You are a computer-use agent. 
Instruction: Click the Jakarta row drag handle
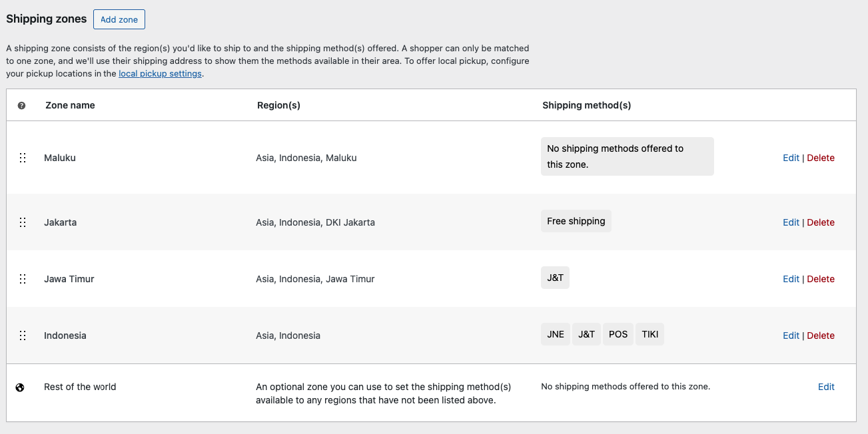tap(23, 222)
